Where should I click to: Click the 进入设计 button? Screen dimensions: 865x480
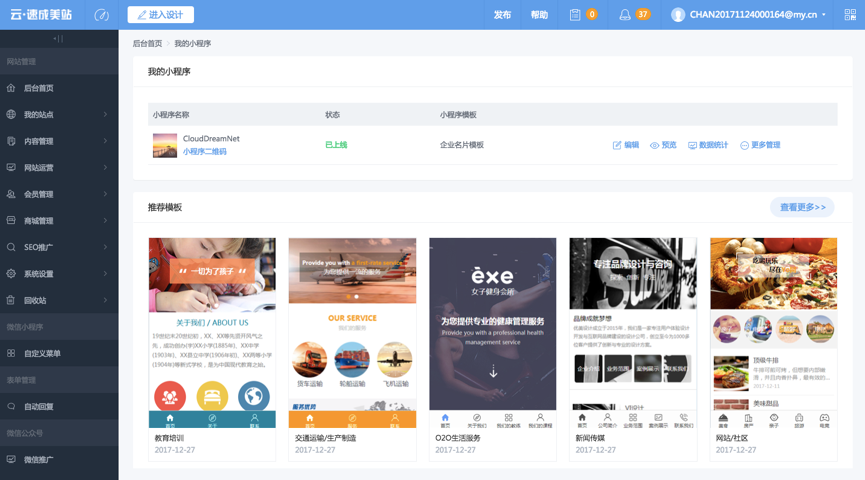pyautogui.click(x=161, y=15)
